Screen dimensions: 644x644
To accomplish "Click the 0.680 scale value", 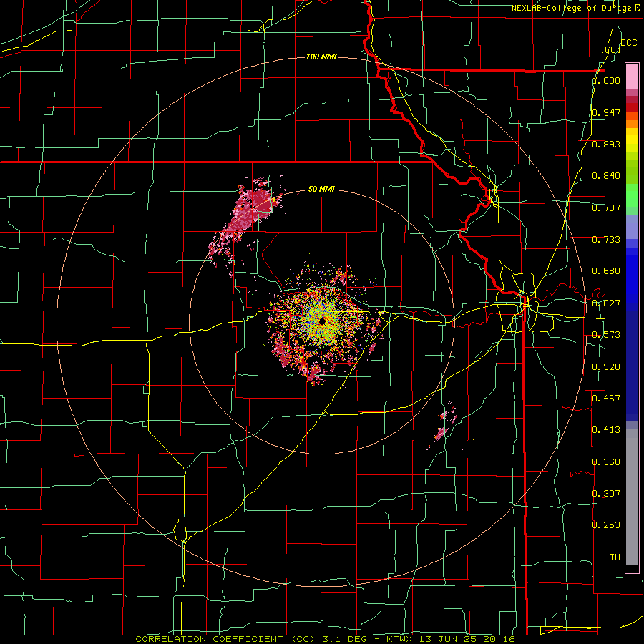I will coord(606,271).
